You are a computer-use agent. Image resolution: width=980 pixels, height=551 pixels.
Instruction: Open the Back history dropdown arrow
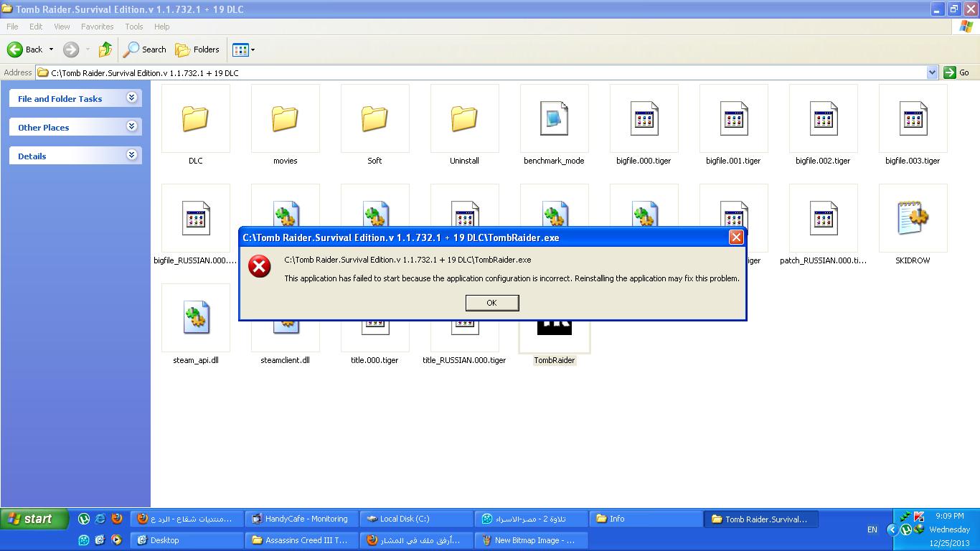pyautogui.click(x=51, y=50)
